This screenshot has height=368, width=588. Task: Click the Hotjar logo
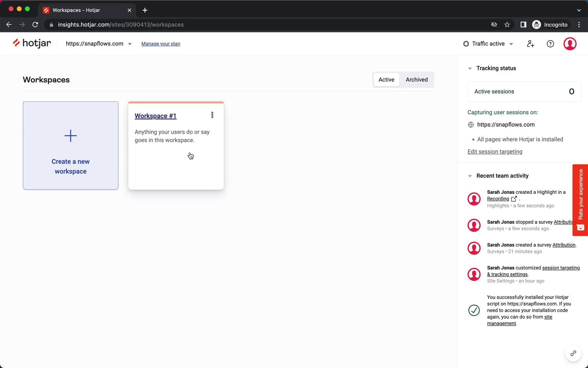[x=32, y=44]
